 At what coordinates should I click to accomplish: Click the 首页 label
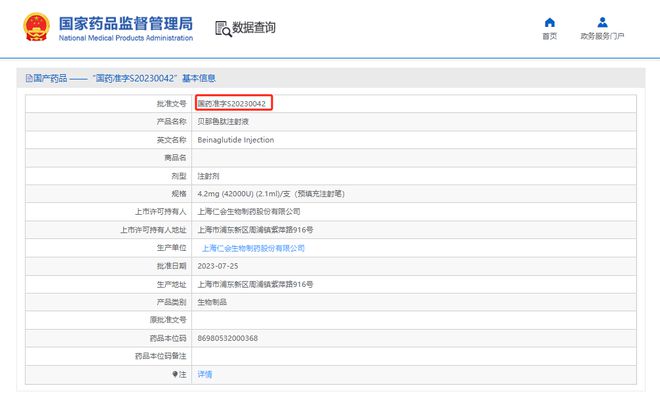click(x=549, y=36)
